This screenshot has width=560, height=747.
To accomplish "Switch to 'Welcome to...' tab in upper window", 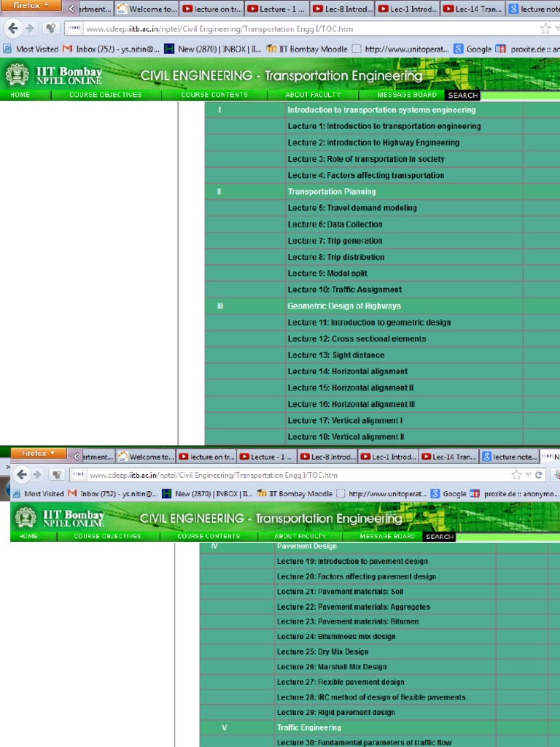I will 147,9.
